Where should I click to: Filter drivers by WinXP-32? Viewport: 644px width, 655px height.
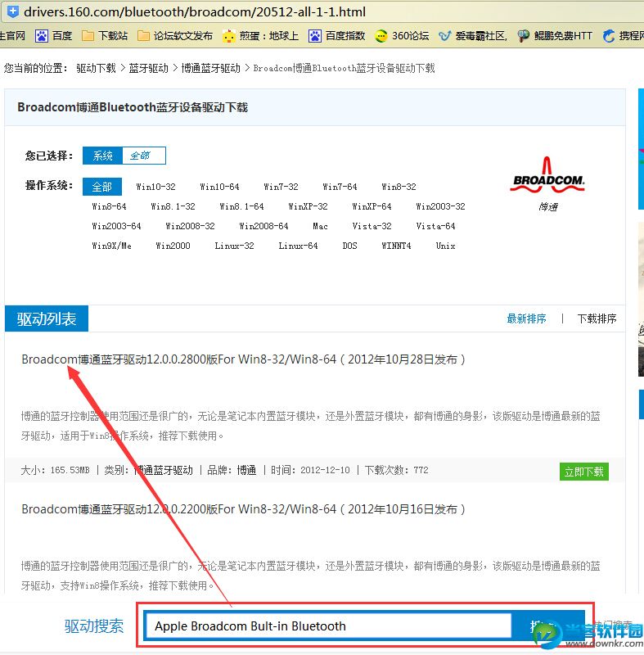pyautogui.click(x=308, y=206)
